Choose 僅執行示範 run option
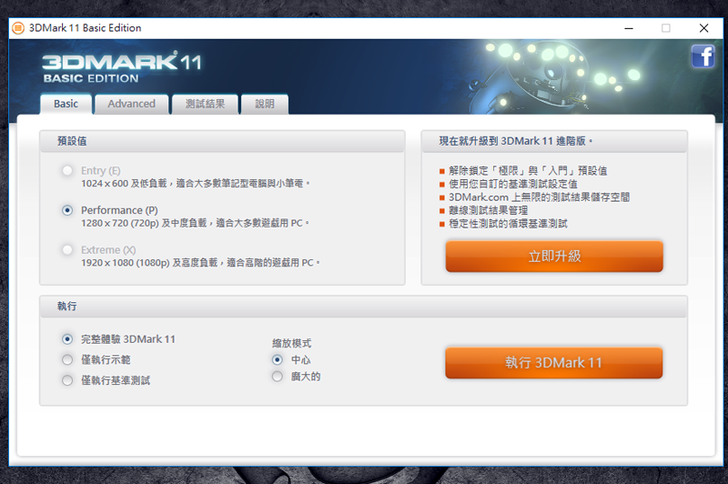Image resolution: width=728 pixels, height=484 pixels. tap(67, 360)
